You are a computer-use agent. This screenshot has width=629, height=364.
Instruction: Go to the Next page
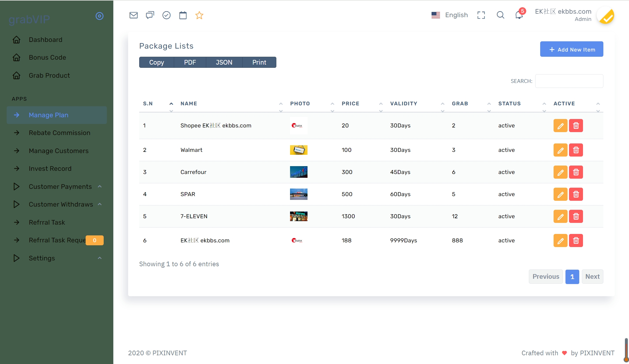[592, 276]
